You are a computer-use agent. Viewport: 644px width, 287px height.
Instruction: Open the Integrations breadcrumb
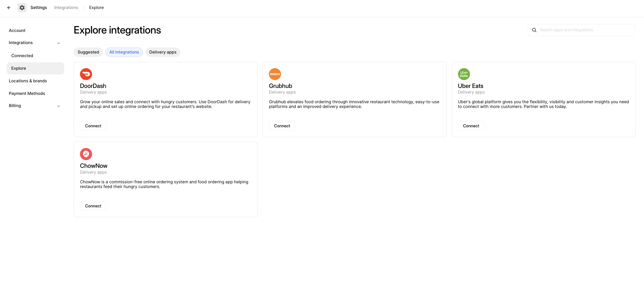(x=66, y=7)
